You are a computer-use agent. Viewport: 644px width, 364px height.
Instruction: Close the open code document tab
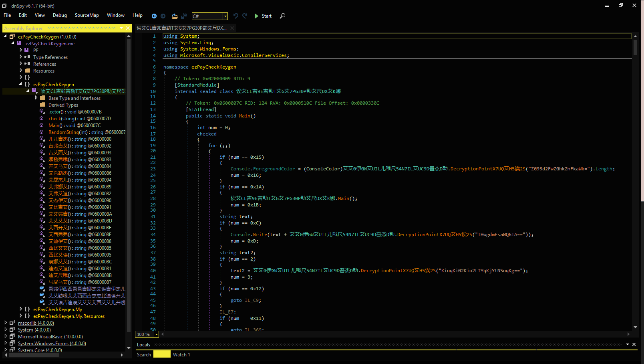(232, 28)
